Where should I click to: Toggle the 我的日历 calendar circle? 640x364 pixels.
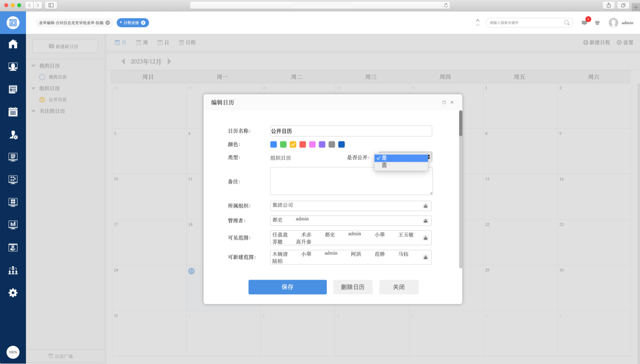point(42,77)
